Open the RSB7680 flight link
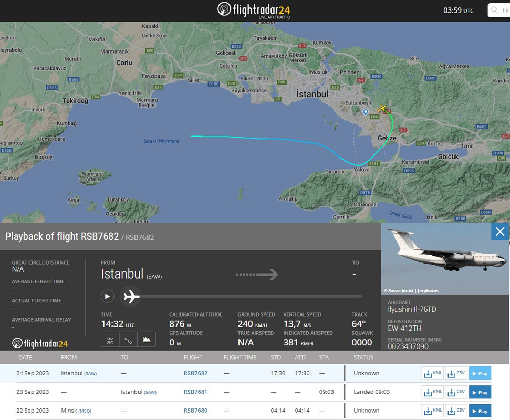The width and height of the screenshot is (510, 420). pyautogui.click(x=195, y=411)
